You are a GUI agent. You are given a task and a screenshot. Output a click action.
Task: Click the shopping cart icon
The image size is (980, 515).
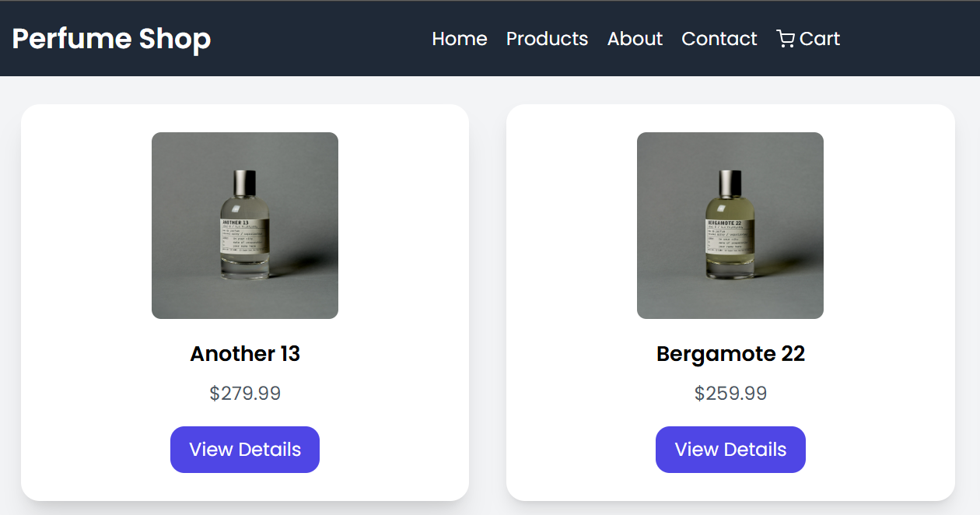tap(786, 38)
